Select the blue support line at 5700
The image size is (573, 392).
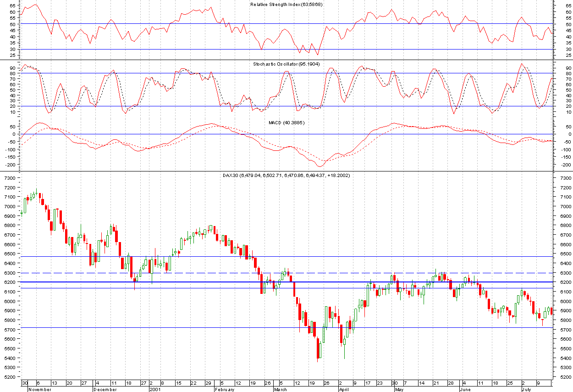pyautogui.click(x=183, y=328)
